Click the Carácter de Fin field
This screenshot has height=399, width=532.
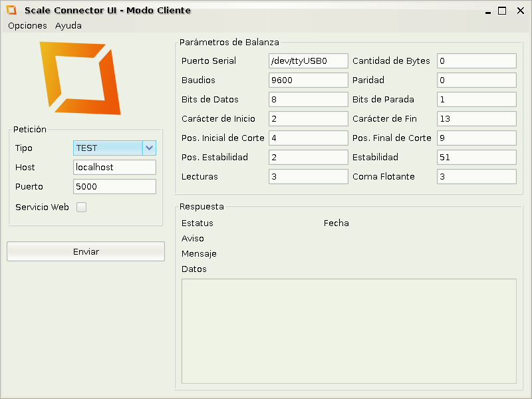click(476, 118)
